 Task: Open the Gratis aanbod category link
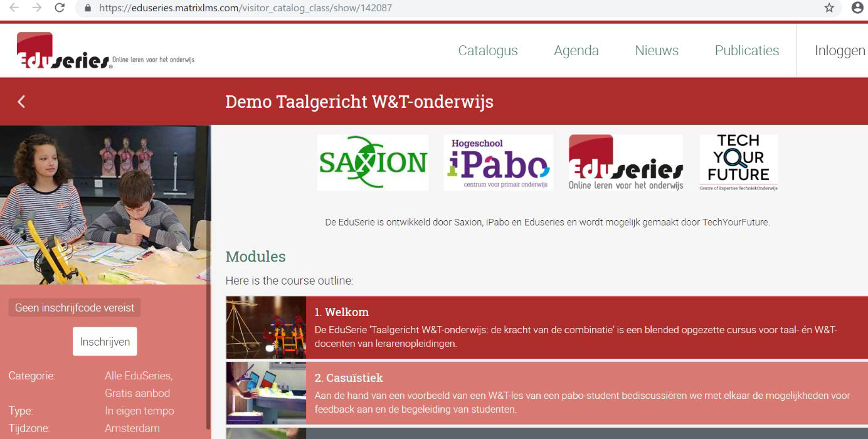coord(137,393)
